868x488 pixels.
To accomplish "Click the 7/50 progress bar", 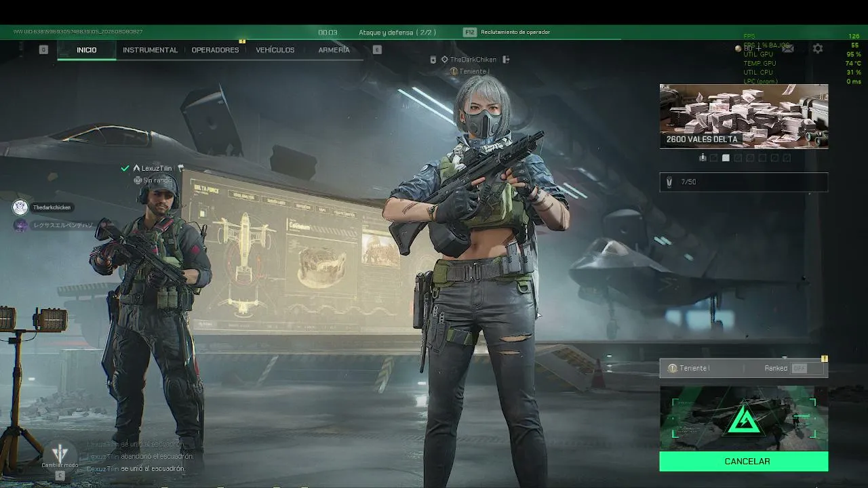I will pyautogui.click(x=744, y=182).
